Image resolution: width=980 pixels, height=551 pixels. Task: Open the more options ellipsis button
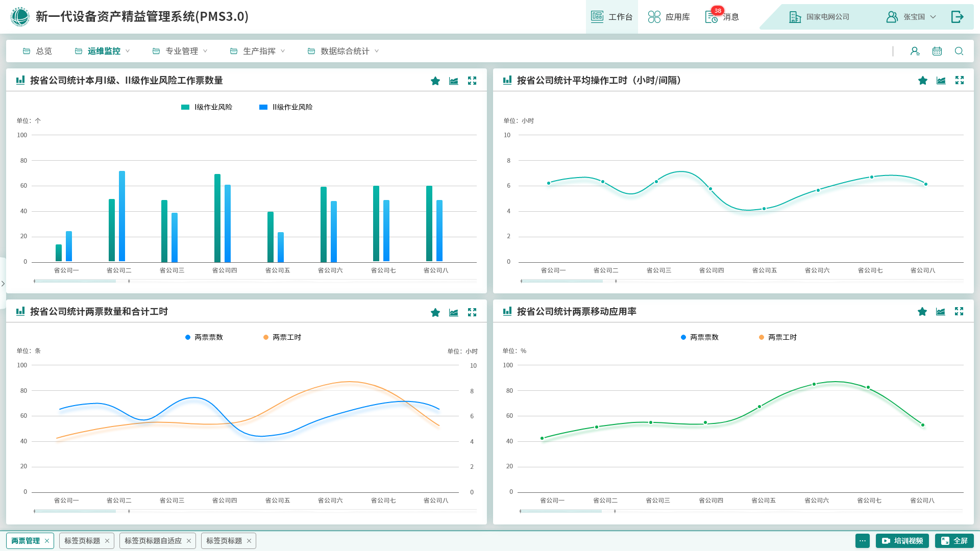click(x=863, y=541)
